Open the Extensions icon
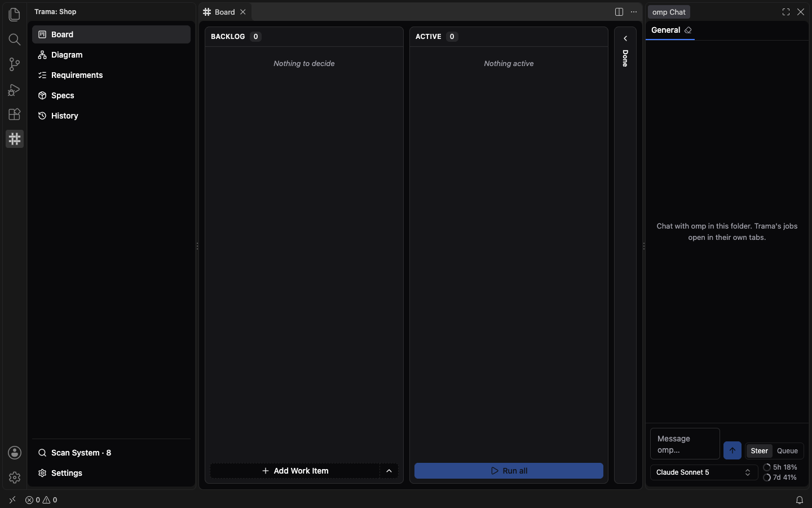Screen dimensions: 812x508 (x=15, y=114)
